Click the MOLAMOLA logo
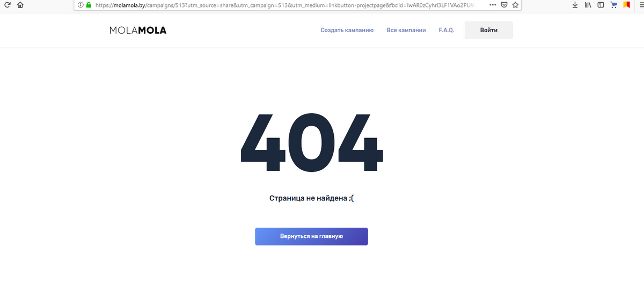644x290 pixels. pyautogui.click(x=138, y=31)
